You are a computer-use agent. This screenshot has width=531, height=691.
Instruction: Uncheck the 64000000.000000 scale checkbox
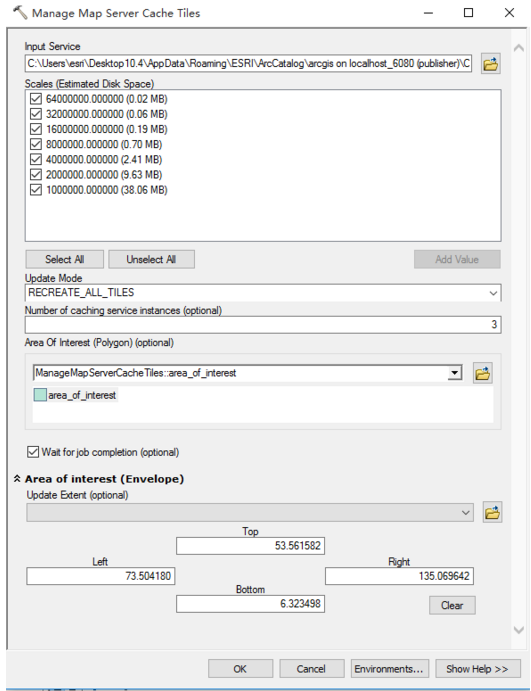tap(36, 99)
